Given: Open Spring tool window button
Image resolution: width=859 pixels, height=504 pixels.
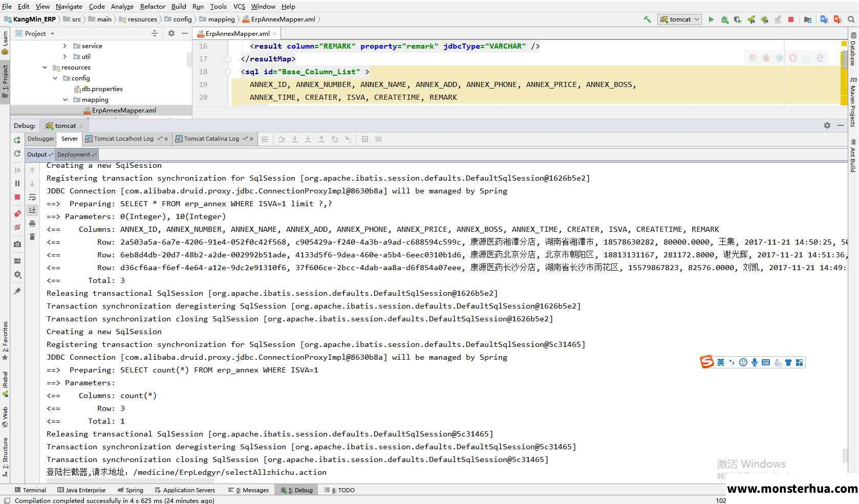Looking at the screenshot, I should tap(130, 490).
